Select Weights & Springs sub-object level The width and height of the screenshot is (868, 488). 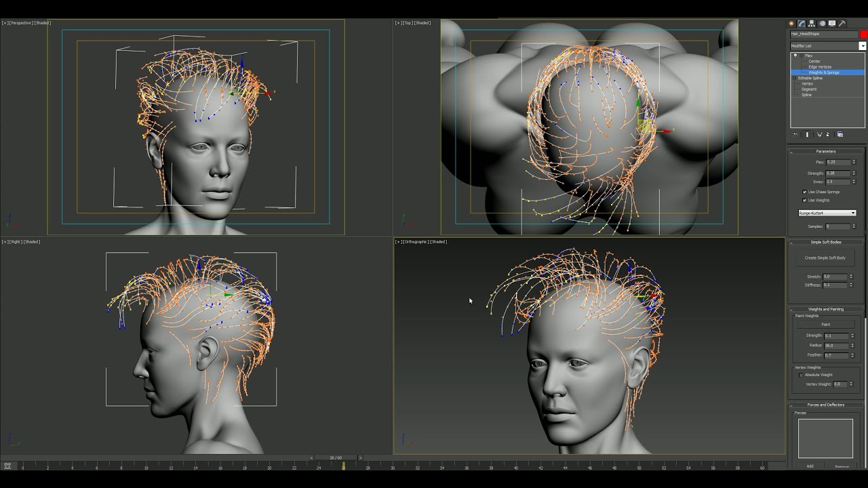[823, 73]
